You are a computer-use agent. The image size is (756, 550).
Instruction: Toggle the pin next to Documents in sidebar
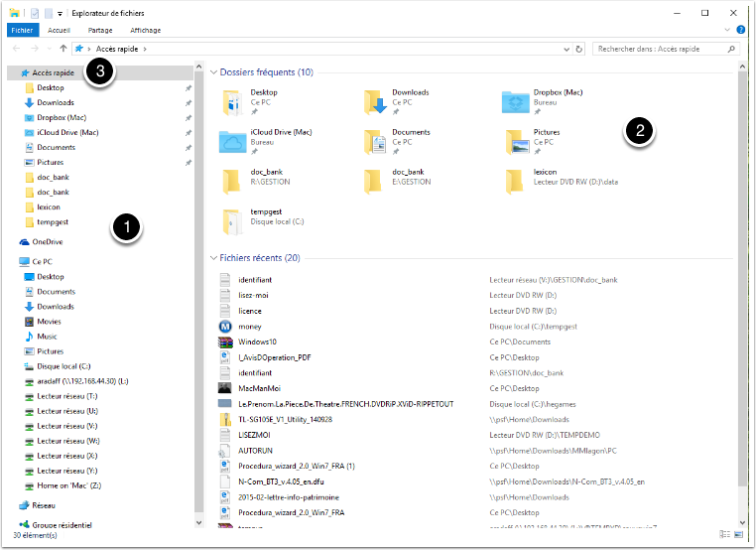(x=188, y=148)
